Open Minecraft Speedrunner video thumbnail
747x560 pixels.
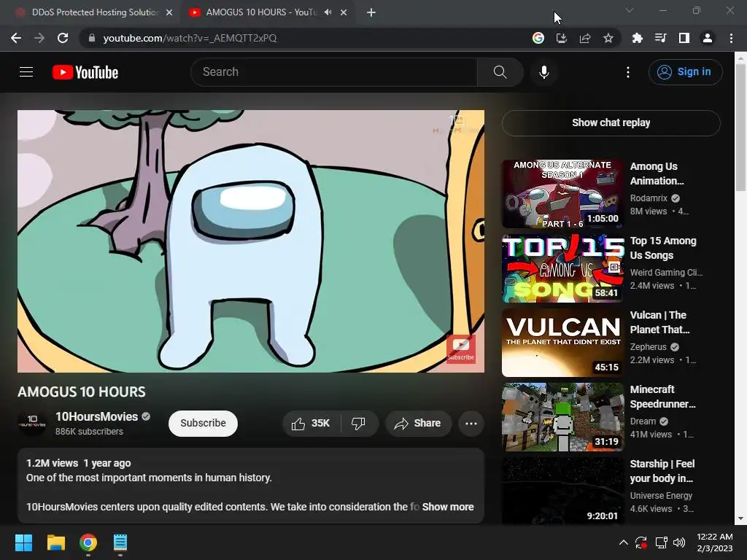click(x=562, y=416)
